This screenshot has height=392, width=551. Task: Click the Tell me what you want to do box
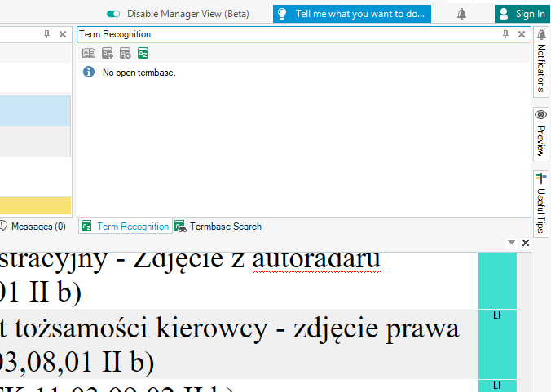coord(352,14)
